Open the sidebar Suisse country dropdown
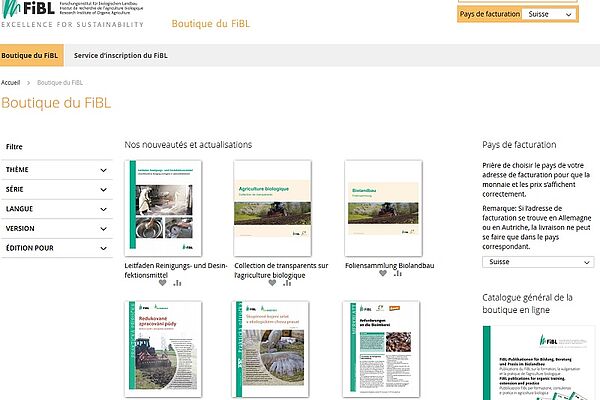Image resolution: width=600 pixels, height=400 pixels. 538,262
